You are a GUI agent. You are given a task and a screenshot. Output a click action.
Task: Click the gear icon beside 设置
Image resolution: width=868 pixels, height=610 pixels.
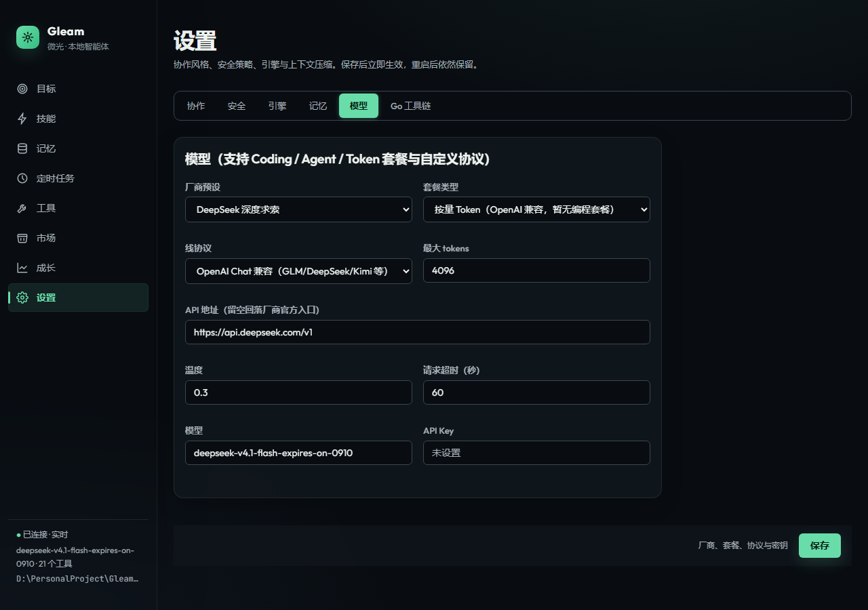(22, 298)
